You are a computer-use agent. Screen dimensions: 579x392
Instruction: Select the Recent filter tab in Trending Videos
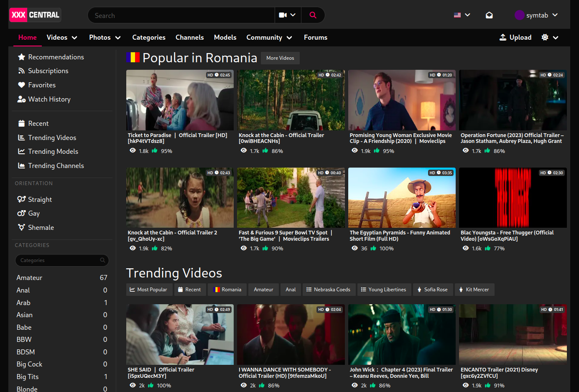click(190, 290)
